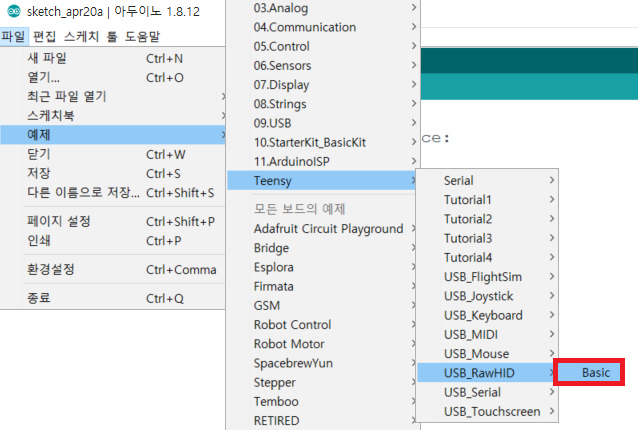Expand USB_Joystick examples
Viewport: 638px width, 430px height.
(487, 296)
